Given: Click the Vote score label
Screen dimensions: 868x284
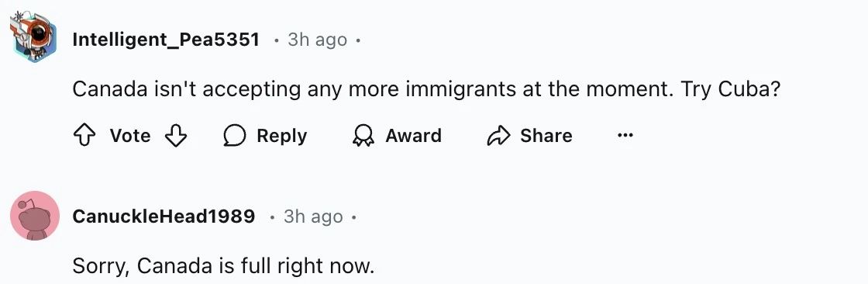Looking at the screenshot, I should pos(130,136).
